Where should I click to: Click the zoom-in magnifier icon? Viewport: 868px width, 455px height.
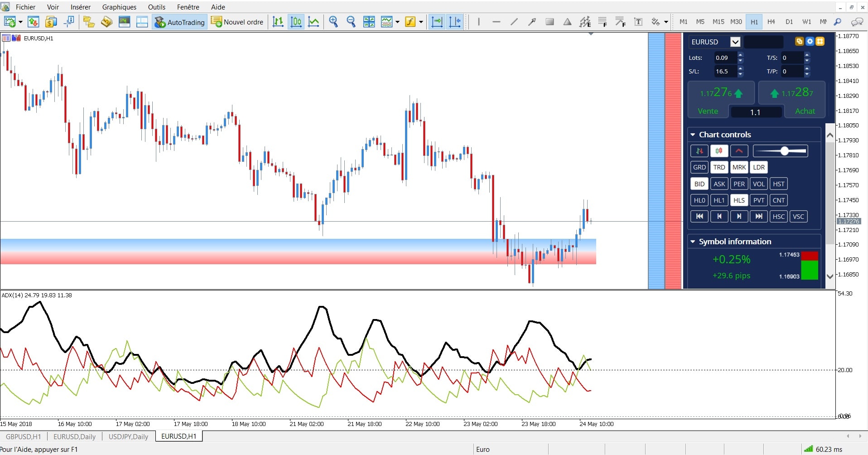[x=333, y=21]
